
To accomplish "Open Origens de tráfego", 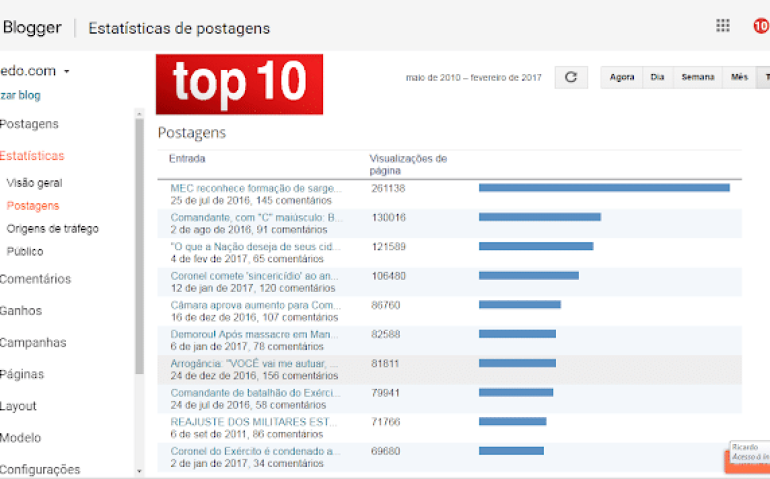I will tap(53, 228).
